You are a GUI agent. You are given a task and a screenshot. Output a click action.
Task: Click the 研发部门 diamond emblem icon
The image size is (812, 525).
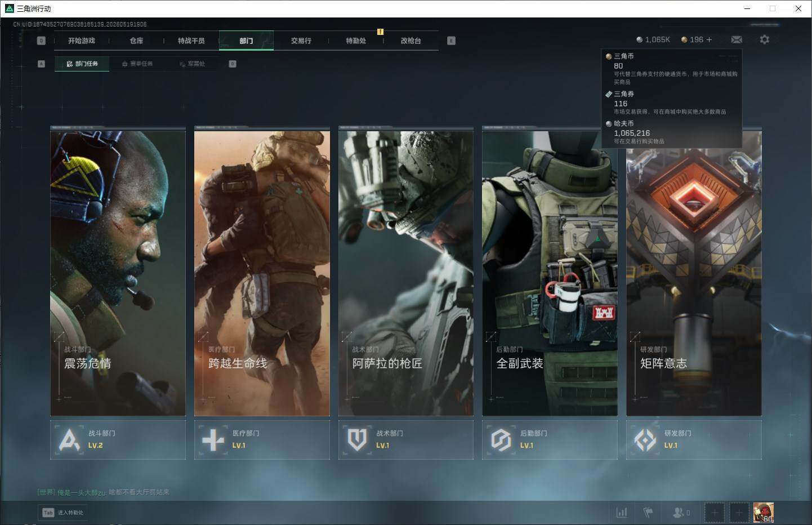645,440
